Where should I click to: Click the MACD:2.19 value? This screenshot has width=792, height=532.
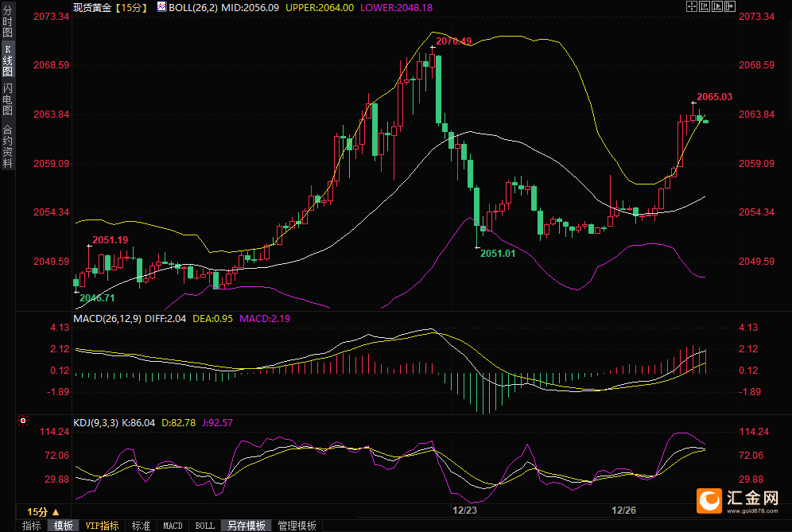[x=265, y=319]
